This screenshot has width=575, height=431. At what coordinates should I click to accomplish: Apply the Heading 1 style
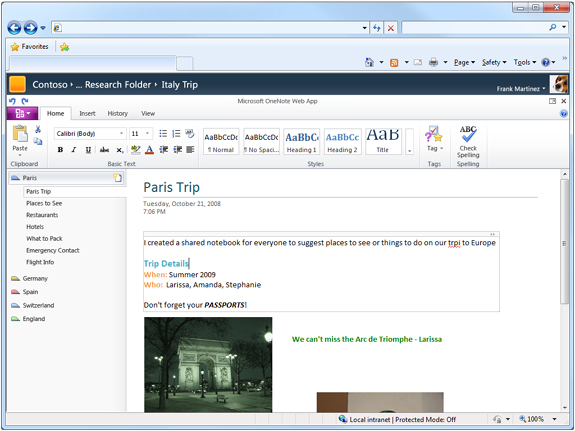click(x=301, y=142)
